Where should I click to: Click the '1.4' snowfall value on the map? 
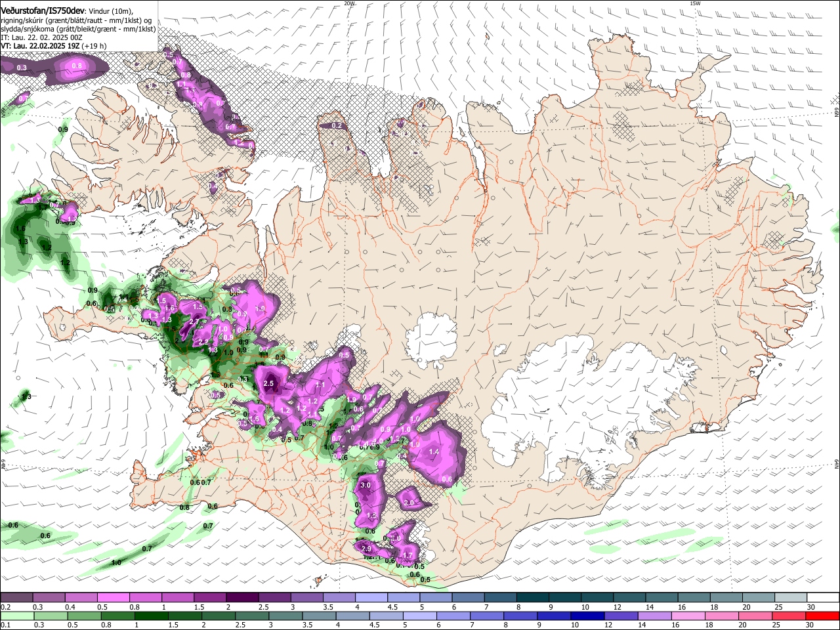pos(434,451)
